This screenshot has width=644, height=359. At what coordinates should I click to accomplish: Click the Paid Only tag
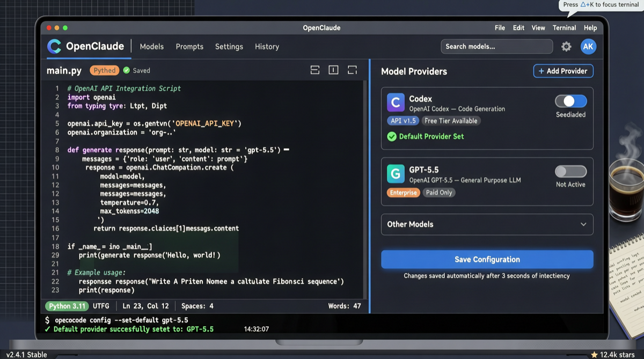438,192
